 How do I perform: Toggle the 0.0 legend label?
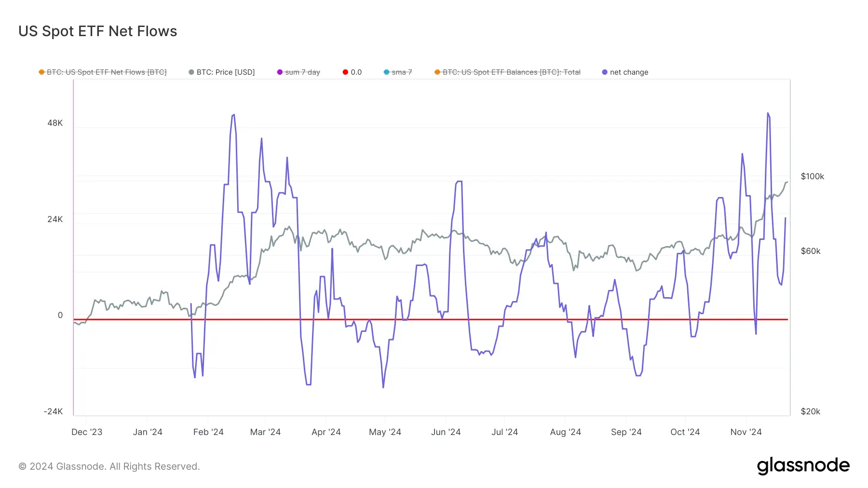(x=356, y=72)
